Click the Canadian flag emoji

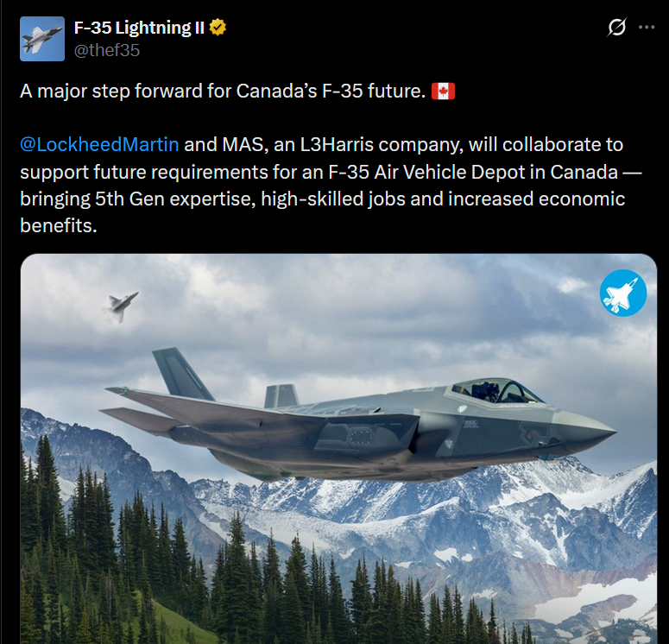click(x=444, y=91)
